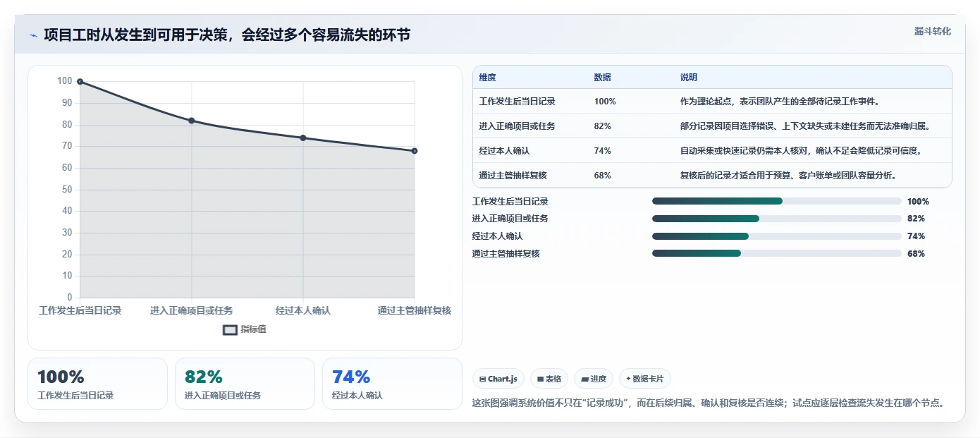
Task: Click the chart data point at value 74
Action: [x=303, y=138]
